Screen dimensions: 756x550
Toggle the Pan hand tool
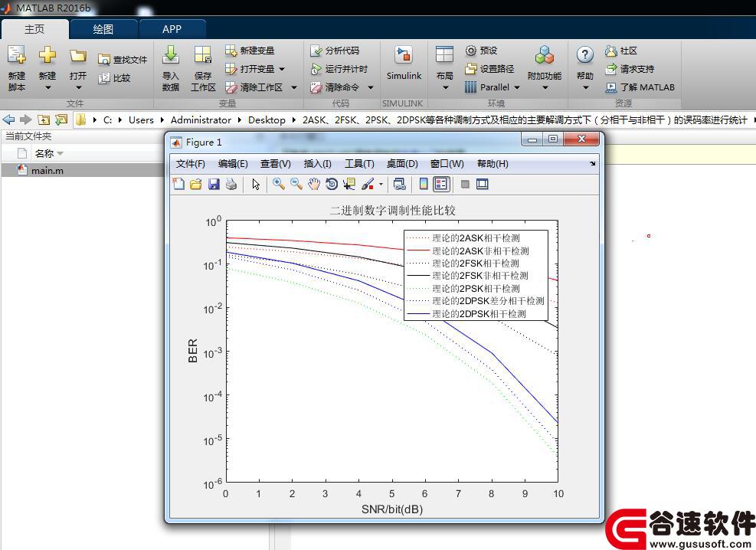click(x=314, y=184)
